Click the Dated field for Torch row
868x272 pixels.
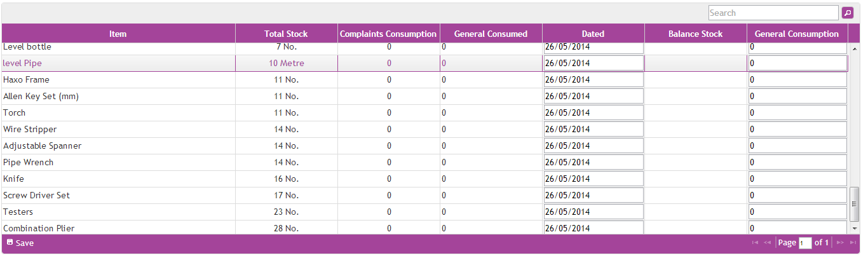(x=593, y=113)
